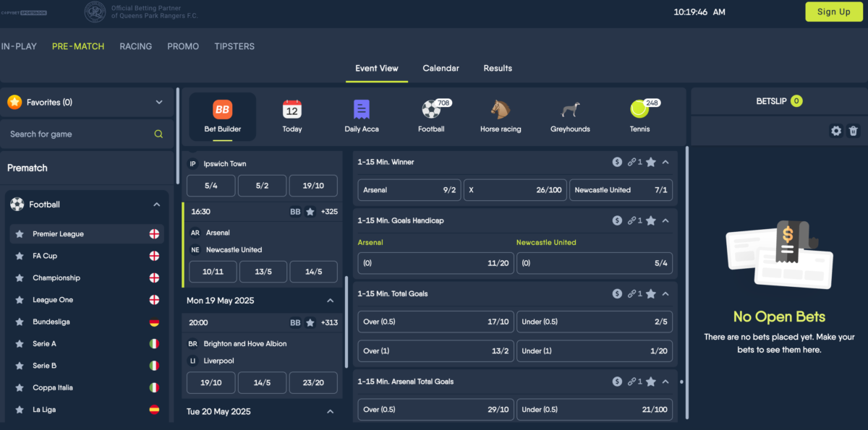Select Newcastle United at 7/1
The image size is (868, 430).
point(621,190)
